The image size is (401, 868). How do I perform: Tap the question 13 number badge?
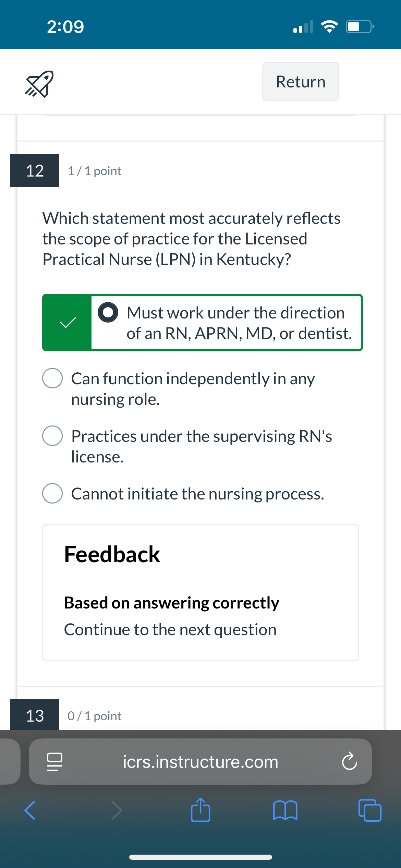35,715
